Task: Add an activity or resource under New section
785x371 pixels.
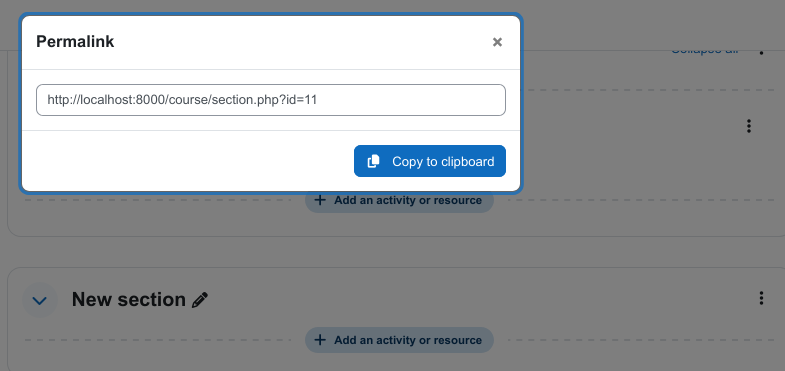Action: pos(399,340)
